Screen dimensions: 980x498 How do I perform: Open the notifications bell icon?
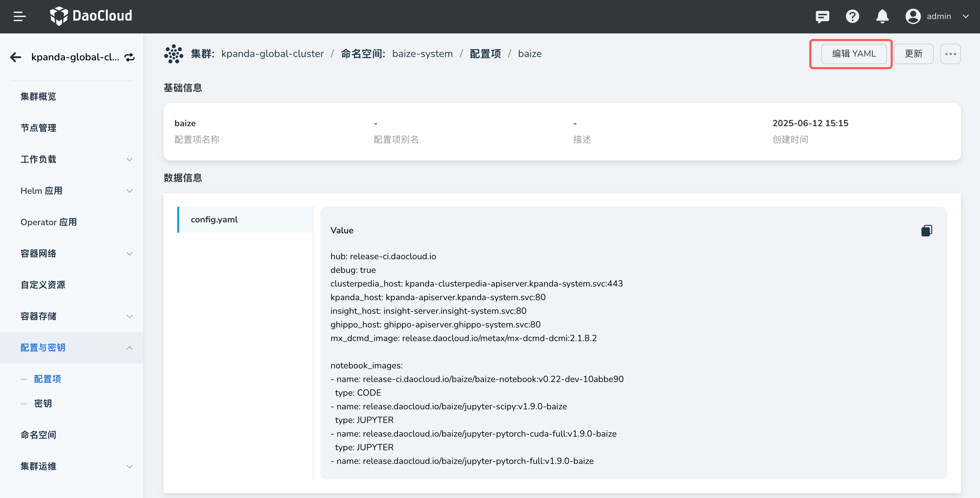[882, 16]
